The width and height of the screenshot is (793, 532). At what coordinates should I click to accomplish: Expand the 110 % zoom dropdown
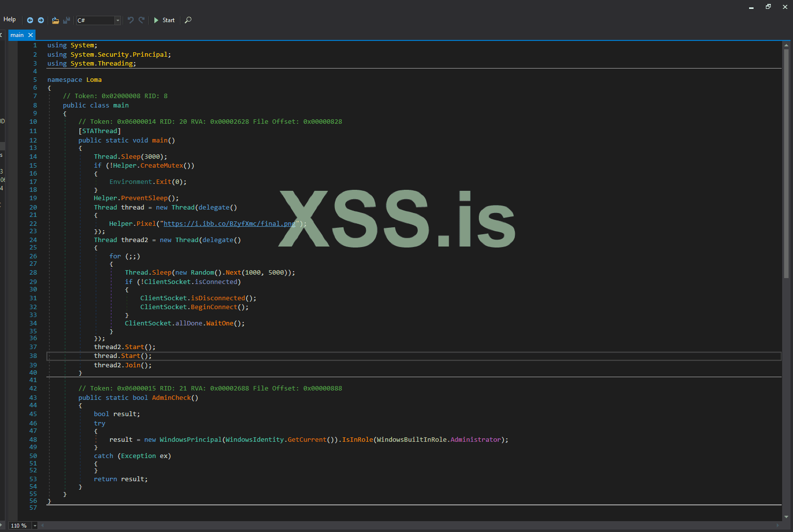click(35, 526)
